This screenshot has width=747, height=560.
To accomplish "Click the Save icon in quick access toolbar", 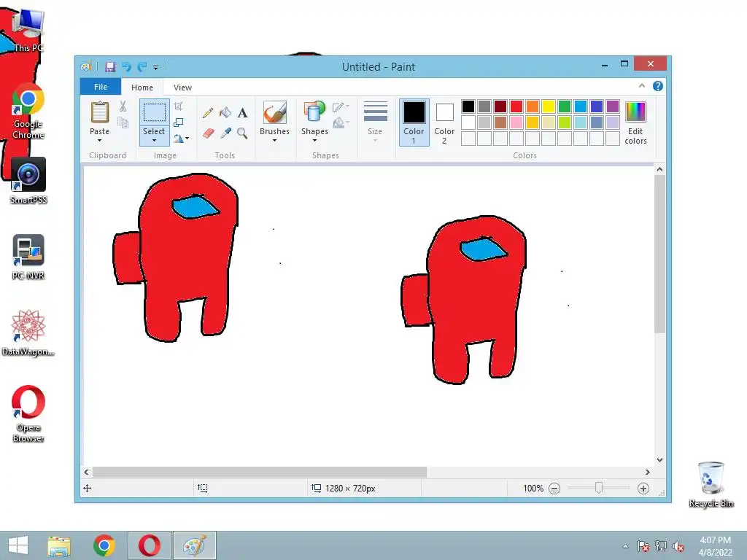I will point(110,67).
